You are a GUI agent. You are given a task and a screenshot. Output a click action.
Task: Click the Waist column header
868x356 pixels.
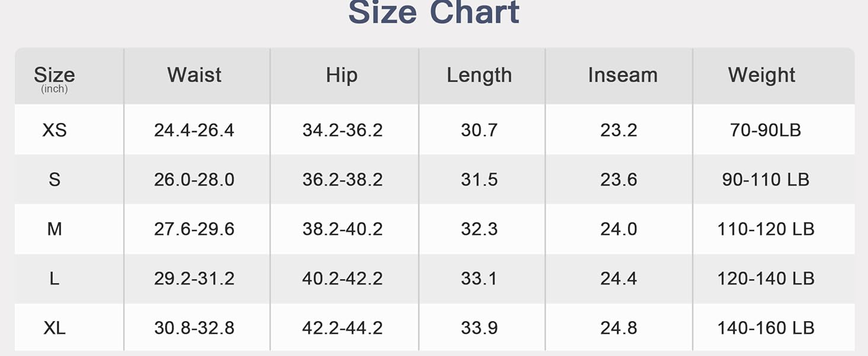tap(194, 75)
